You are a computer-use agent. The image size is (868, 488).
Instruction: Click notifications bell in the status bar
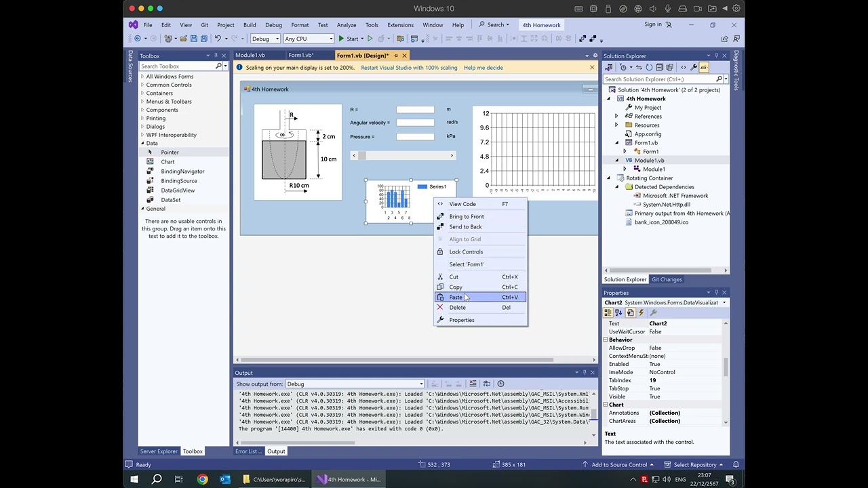pos(736,464)
